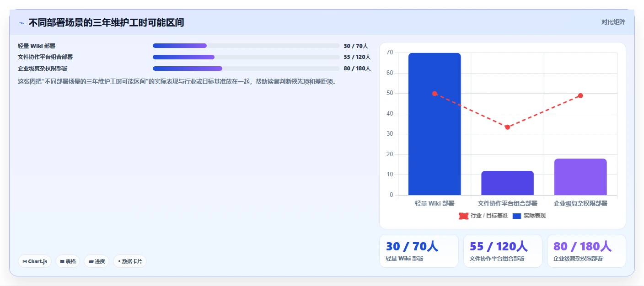Click the 文件协作平台组合部署 progress bar

246,57
